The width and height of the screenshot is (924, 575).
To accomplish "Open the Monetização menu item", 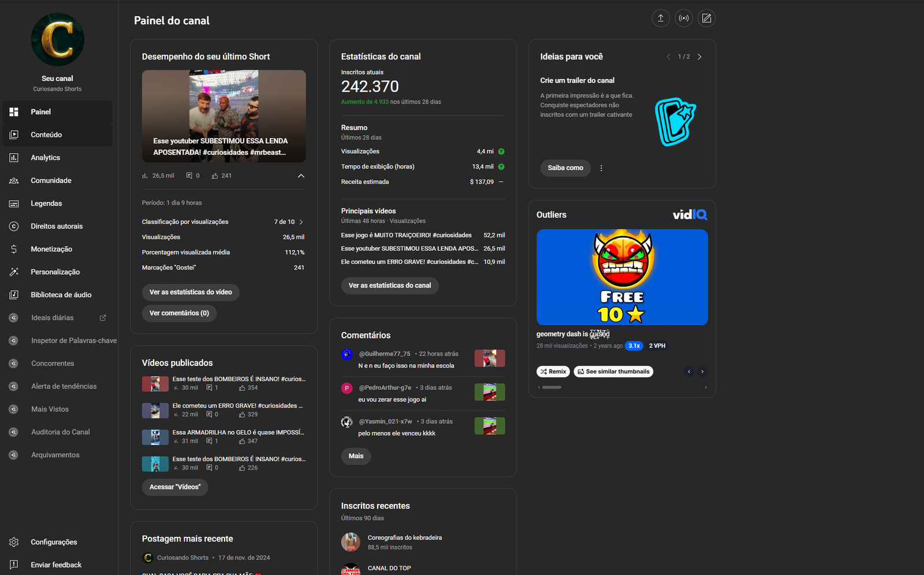I will click(58, 249).
